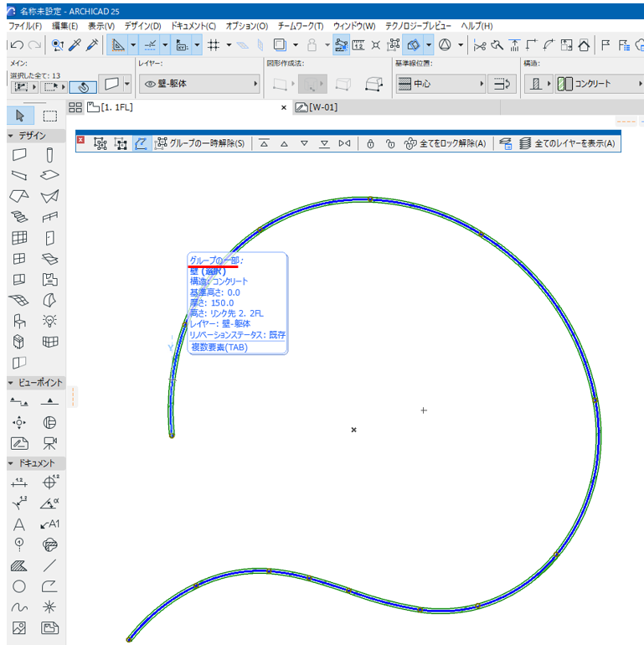Select the Zone tool
The image size is (644, 645).
[x=49, y=280]
